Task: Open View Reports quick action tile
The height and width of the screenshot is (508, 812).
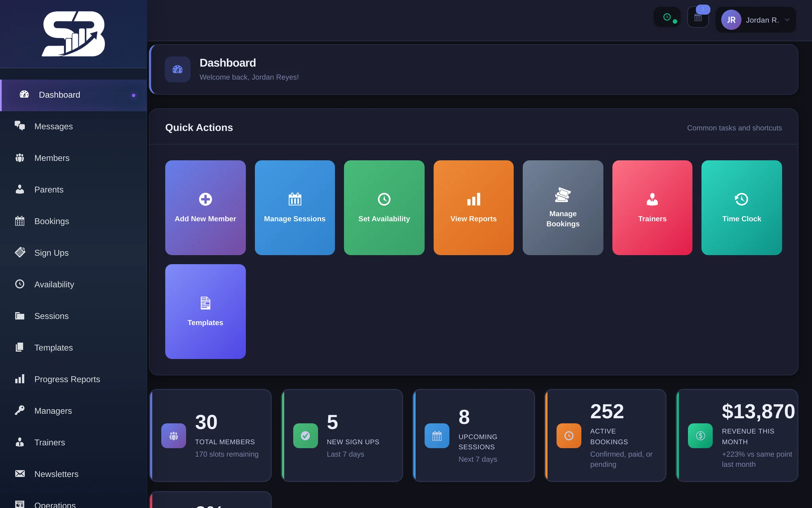Action: point(473,208)
